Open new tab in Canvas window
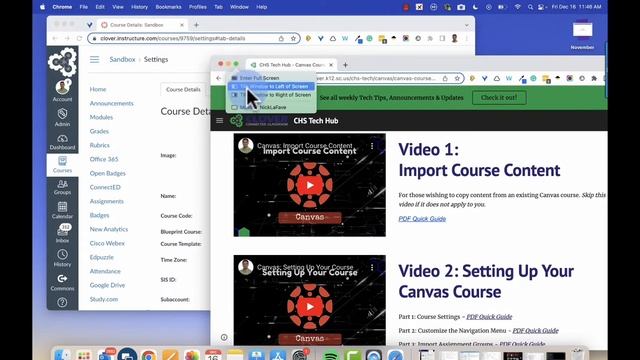 [196, 25]
